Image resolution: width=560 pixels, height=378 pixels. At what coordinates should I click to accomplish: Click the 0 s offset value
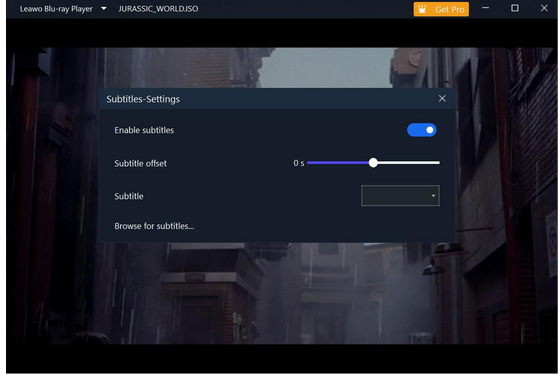[299, 163]
